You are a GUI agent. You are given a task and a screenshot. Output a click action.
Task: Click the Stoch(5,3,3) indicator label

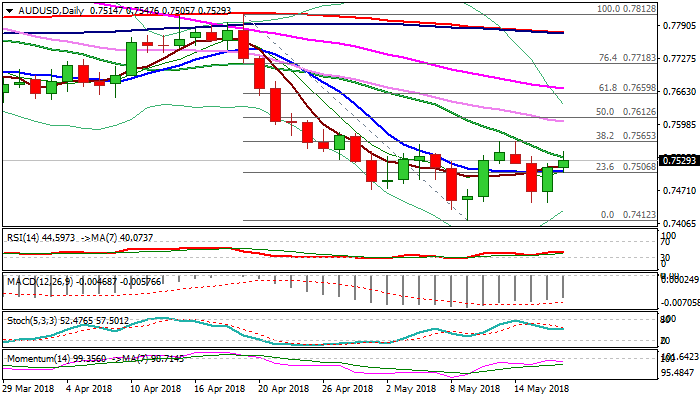30,319
